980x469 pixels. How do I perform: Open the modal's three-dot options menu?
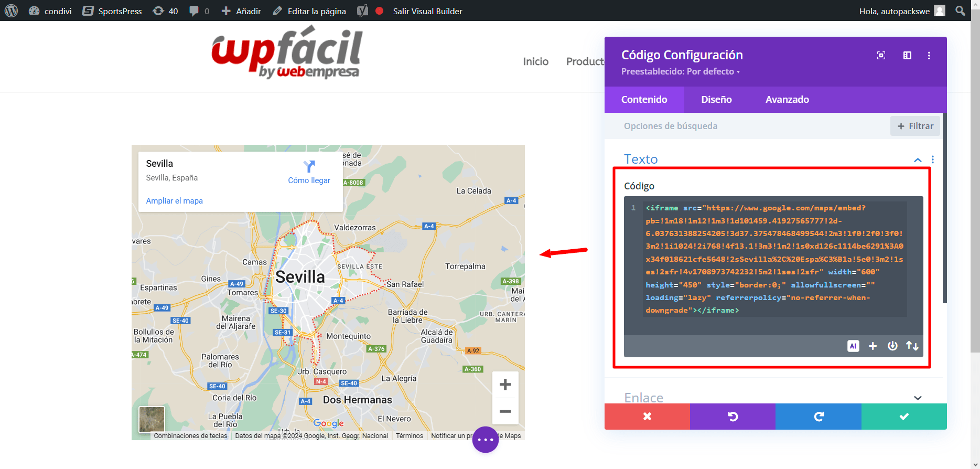tap(929, 56)
